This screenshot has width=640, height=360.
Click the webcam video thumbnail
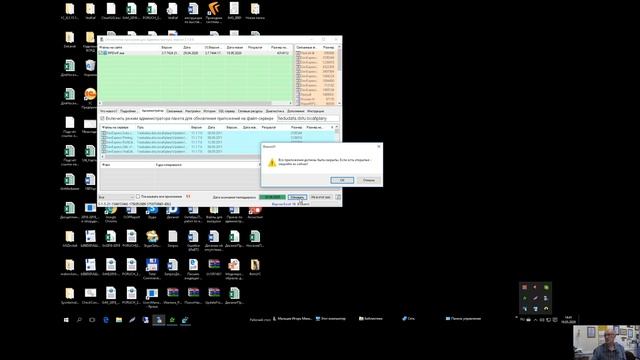pyautogui.click(x=607, y=342)
